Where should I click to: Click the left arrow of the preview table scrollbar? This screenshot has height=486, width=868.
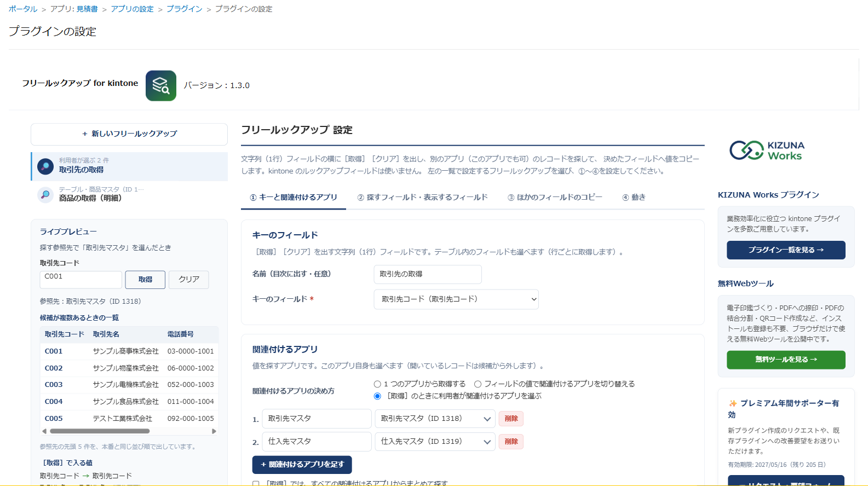(x=45, y=431)
